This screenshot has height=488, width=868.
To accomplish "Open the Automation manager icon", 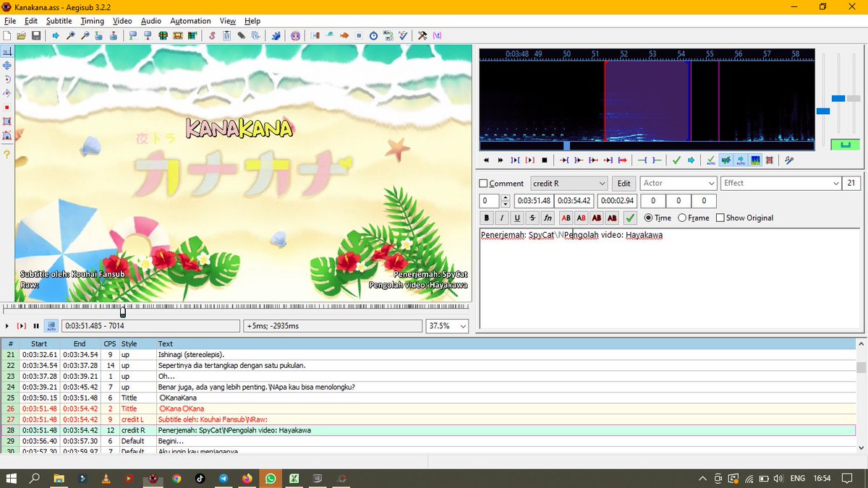I will click(x=276, y=35).
